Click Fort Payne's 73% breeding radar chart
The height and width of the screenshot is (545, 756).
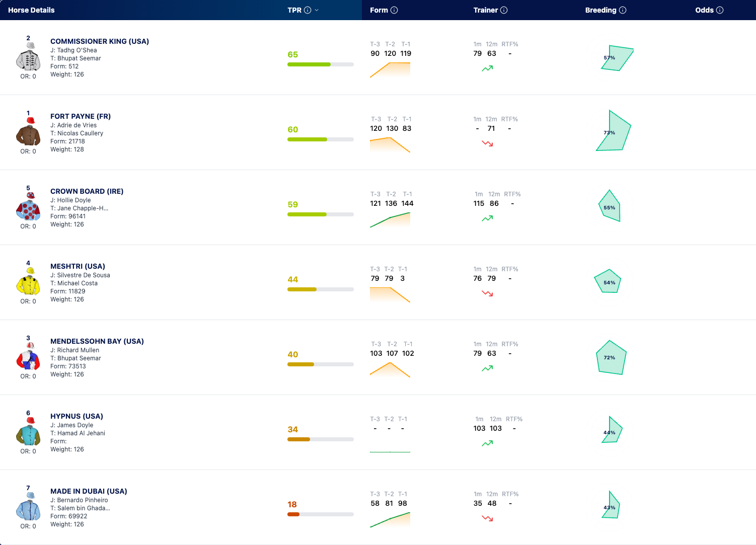(x=613, y=130)
